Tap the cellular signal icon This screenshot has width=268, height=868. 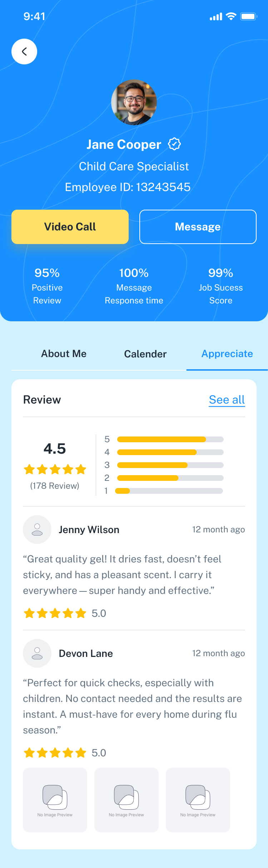[216, 16]
